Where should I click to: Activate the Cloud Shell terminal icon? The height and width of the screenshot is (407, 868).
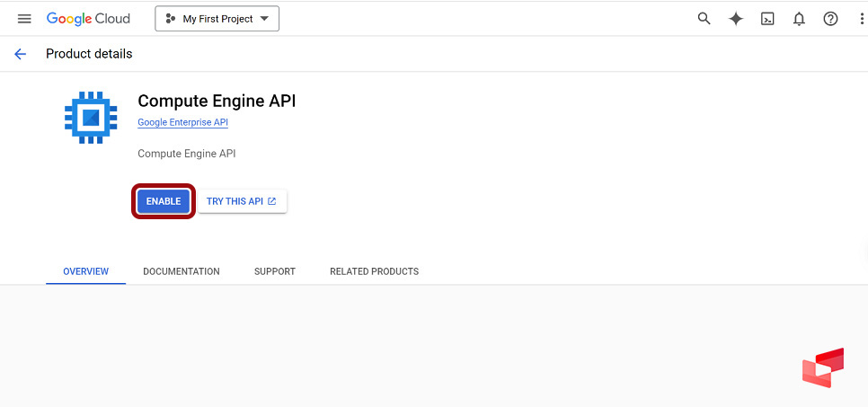pyautogui.click(x=767, y=19)
